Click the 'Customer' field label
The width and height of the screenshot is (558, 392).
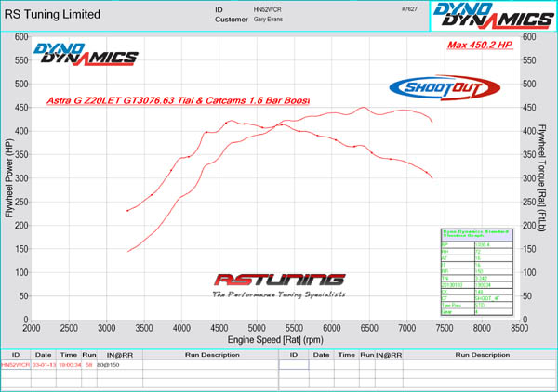point(232,20)
